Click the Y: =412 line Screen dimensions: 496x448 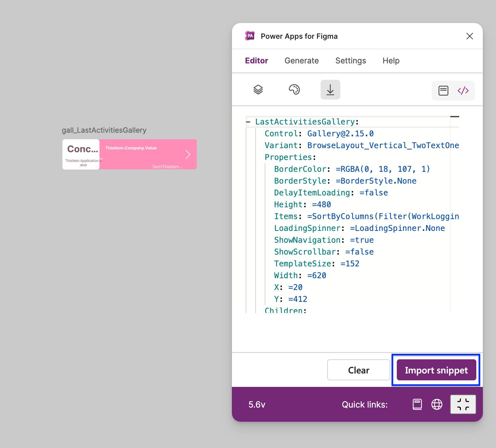tap(291, 299)
